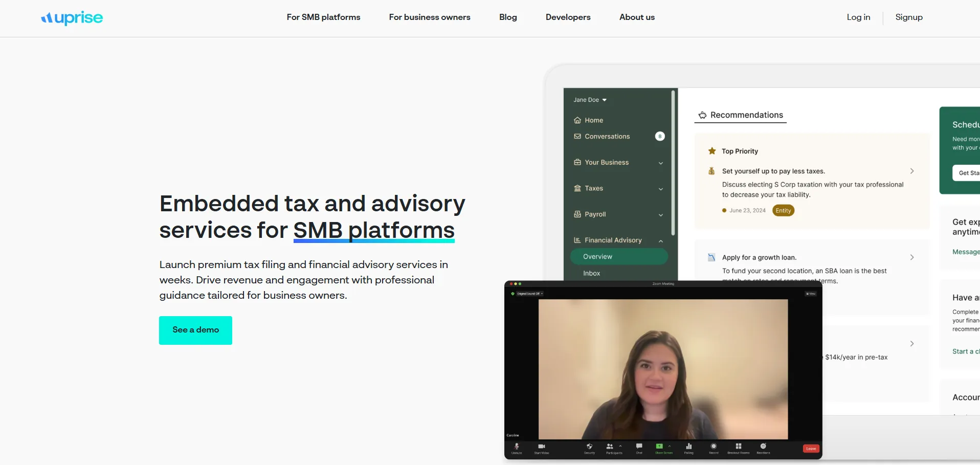Screen dimensions: 980x465
Task: Go to the Developers nav item
Action: pyautogui.click(x=568, y=17)
